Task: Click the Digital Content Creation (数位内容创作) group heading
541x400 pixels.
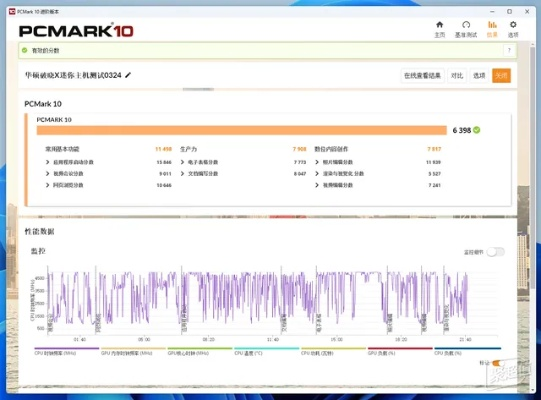Action: [331, 149]
